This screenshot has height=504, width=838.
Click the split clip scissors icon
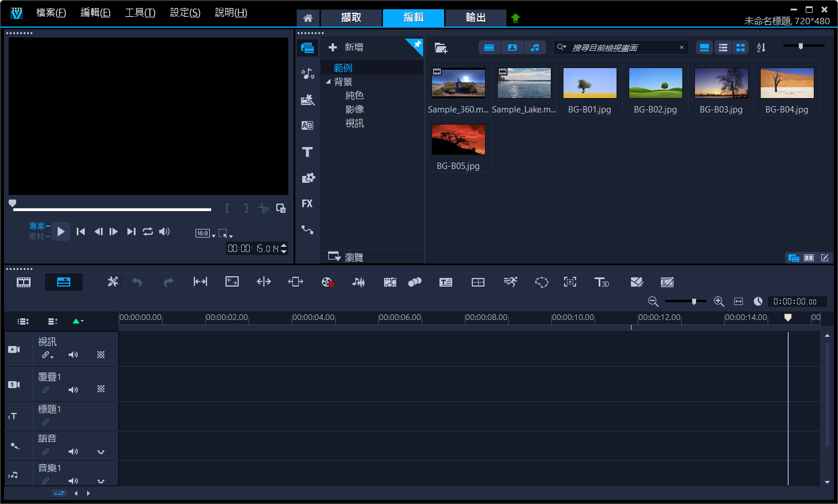pos(264,208)
